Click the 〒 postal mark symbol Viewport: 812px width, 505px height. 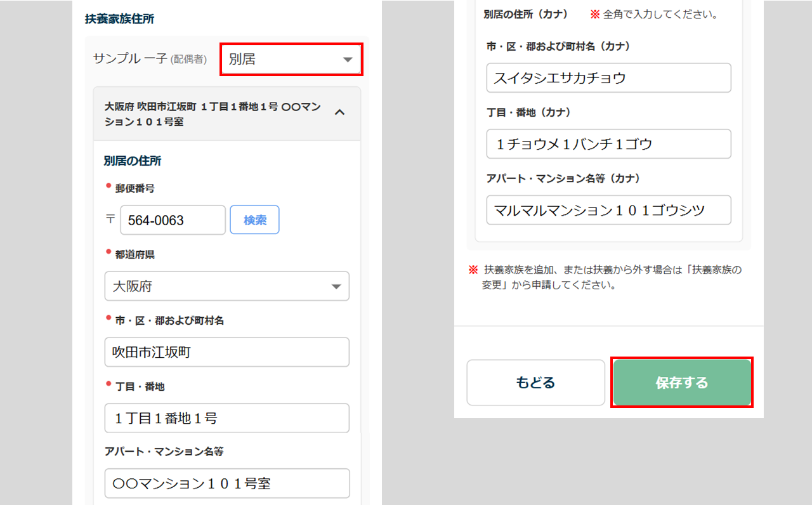[x=110, y=220]
